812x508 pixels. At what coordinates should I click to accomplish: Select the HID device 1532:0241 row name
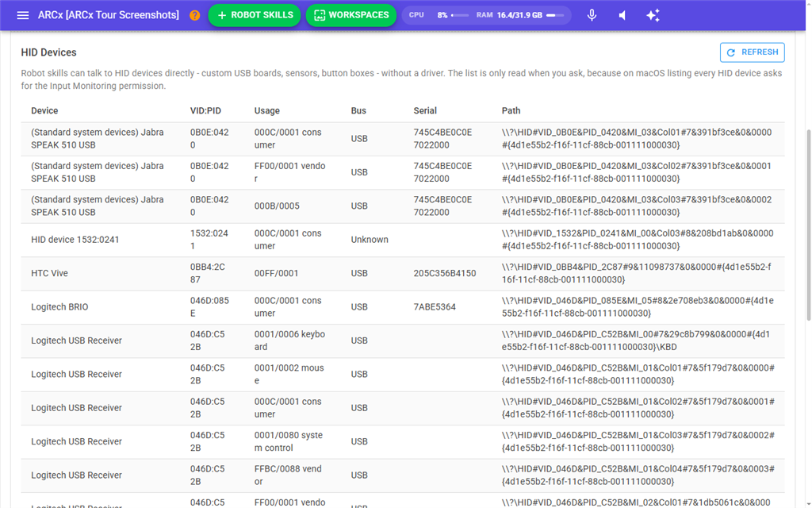pyautogui.click(x=75, y=240)
